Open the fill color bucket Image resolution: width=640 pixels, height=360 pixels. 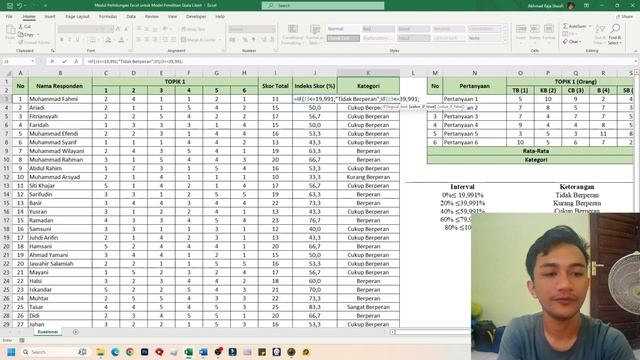click(108, 40)
